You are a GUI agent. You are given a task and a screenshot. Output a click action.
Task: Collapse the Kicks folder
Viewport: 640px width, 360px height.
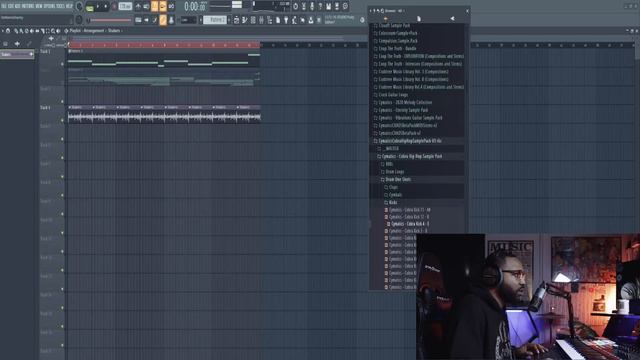tap(392, 202)
